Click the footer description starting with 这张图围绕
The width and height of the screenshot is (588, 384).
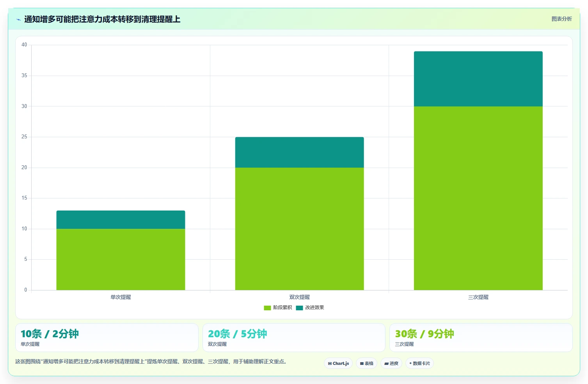pos(152,362)
